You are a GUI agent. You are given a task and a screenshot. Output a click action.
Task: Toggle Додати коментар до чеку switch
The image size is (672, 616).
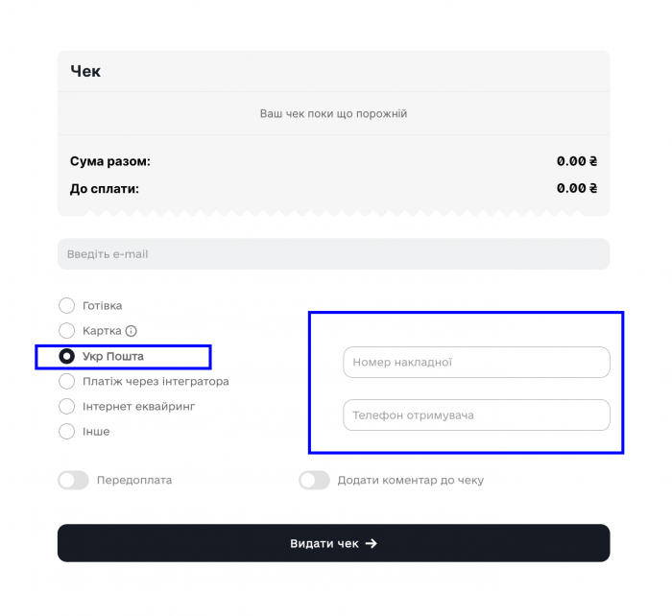[x=314, y=481]
